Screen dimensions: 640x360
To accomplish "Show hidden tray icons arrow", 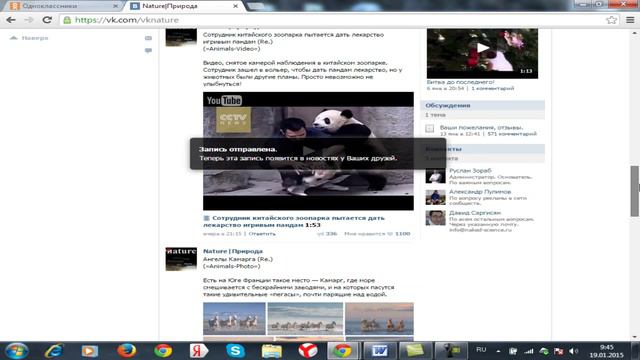I will coord(498,351).
